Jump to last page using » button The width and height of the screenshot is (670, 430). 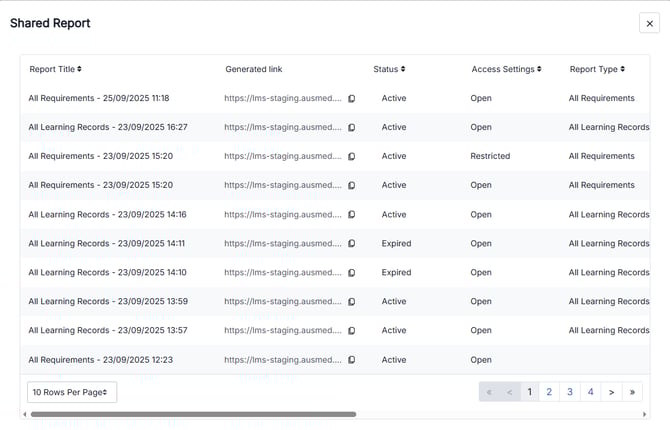(x=633, y=392)
